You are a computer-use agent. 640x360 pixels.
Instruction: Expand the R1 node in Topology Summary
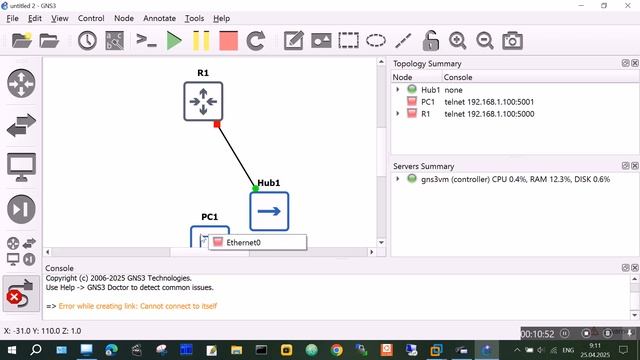(x=398, y=113)
